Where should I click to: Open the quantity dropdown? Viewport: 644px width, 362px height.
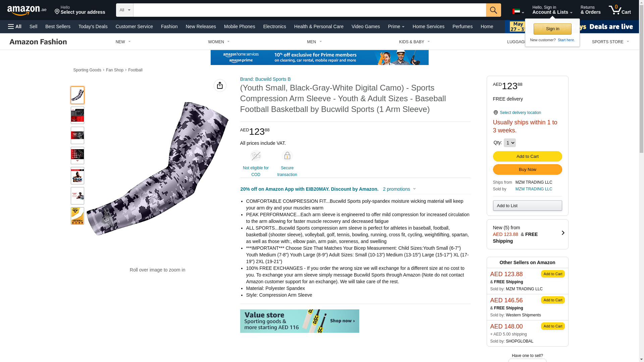click(x=509, y=143)
